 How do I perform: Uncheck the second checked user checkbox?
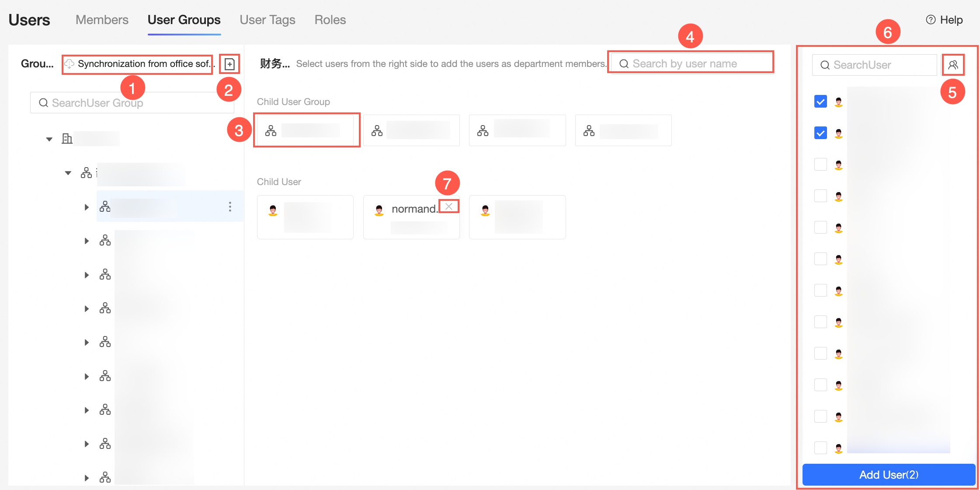coord(820,133)
